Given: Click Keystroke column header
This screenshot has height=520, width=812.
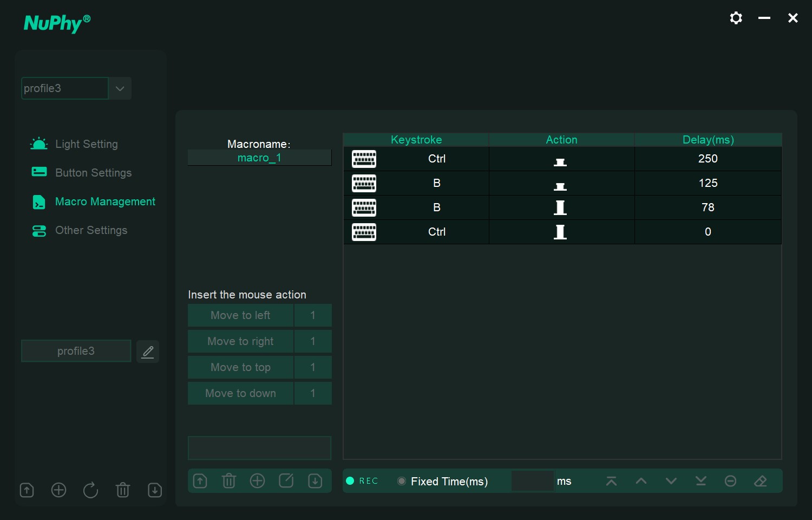Looking at the screenshot, I should coord(416,140).
